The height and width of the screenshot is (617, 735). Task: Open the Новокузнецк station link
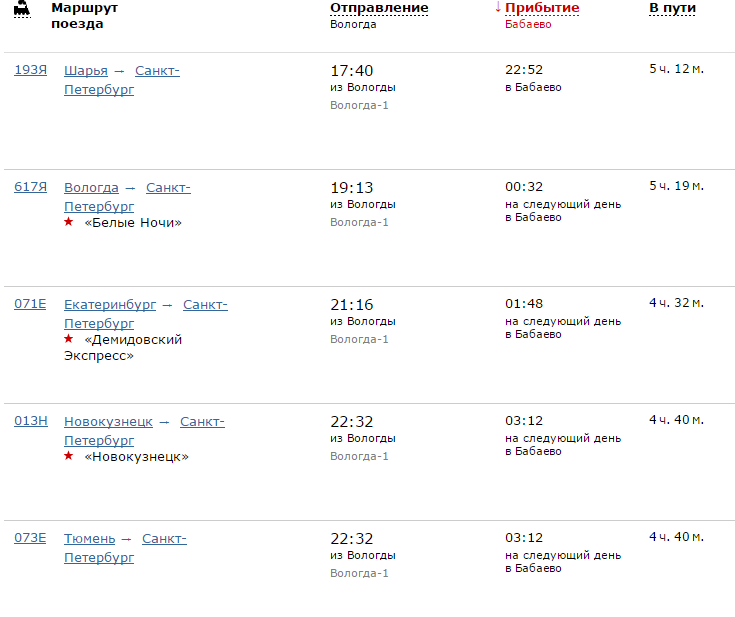pos(108,422)
